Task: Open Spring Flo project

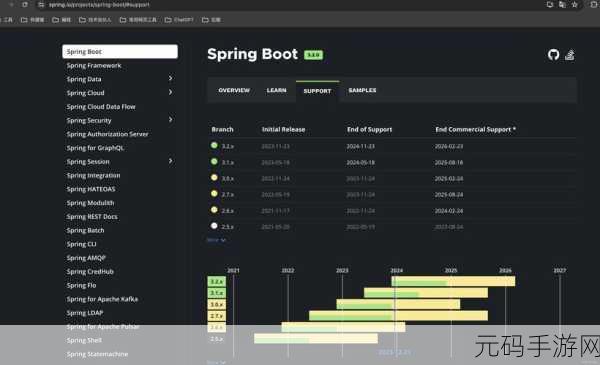Action: [81, 286]
